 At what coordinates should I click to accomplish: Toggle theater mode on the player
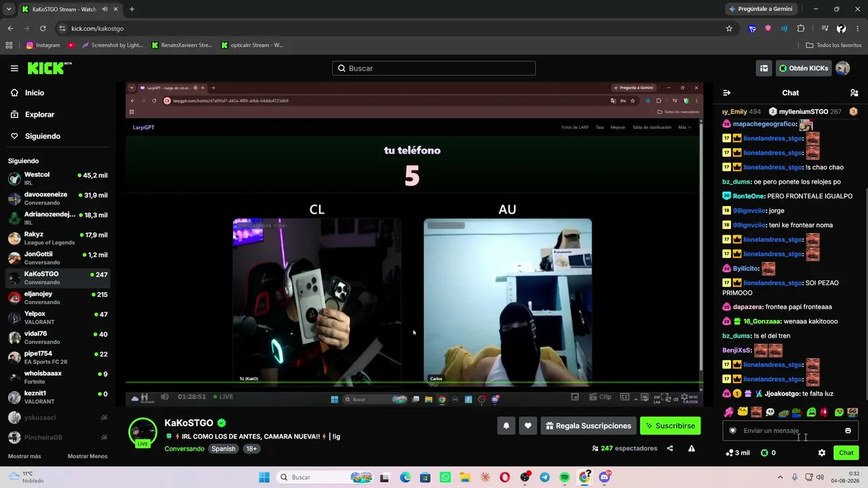pyautogui.click(x=644, y=397)
